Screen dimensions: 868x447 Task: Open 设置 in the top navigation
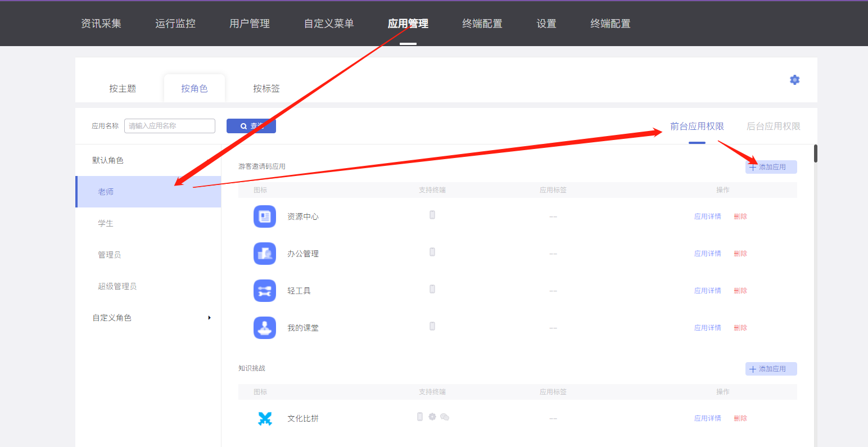tap(546, 24)
